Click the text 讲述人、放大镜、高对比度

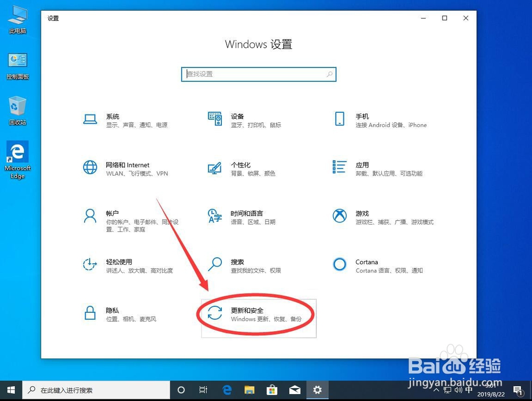tap(139, 270)
